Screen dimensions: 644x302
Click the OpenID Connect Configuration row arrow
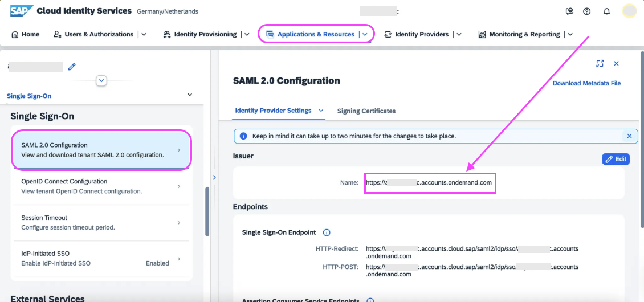tap(178, 186)
